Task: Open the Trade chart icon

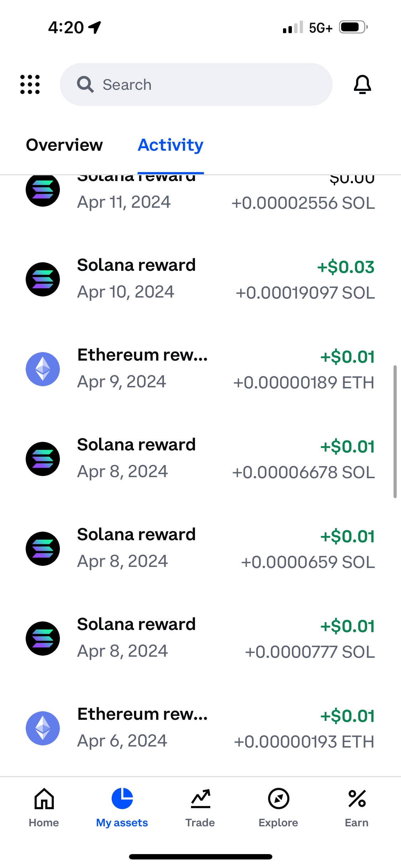Action: pyautogui.click(x=200, y=799)
